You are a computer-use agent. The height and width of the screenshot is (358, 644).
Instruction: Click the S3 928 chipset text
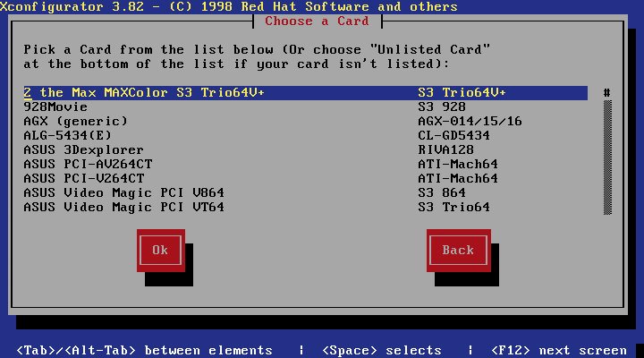pyautogui.click(x=442, y=107)
